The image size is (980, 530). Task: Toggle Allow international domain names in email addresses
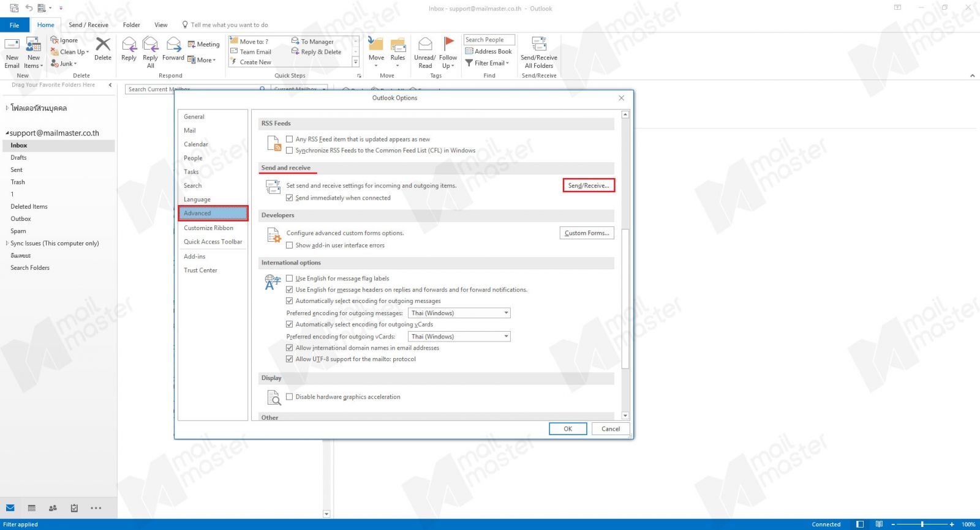click(290, 348)
